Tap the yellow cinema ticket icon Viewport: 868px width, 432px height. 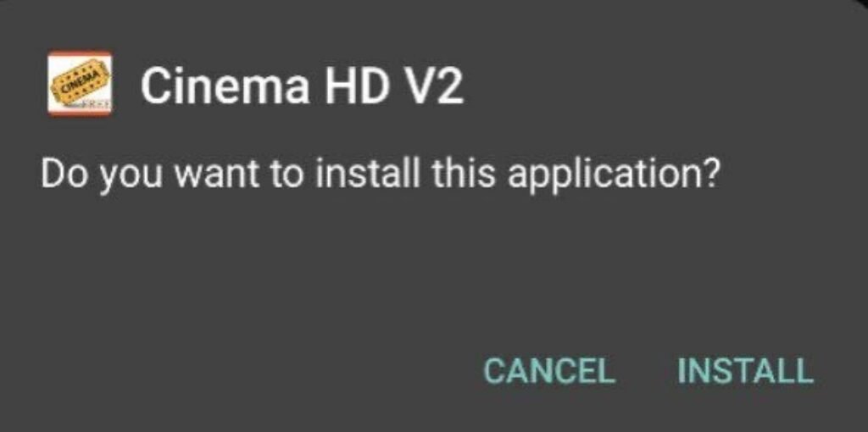[x=80, y=84]
